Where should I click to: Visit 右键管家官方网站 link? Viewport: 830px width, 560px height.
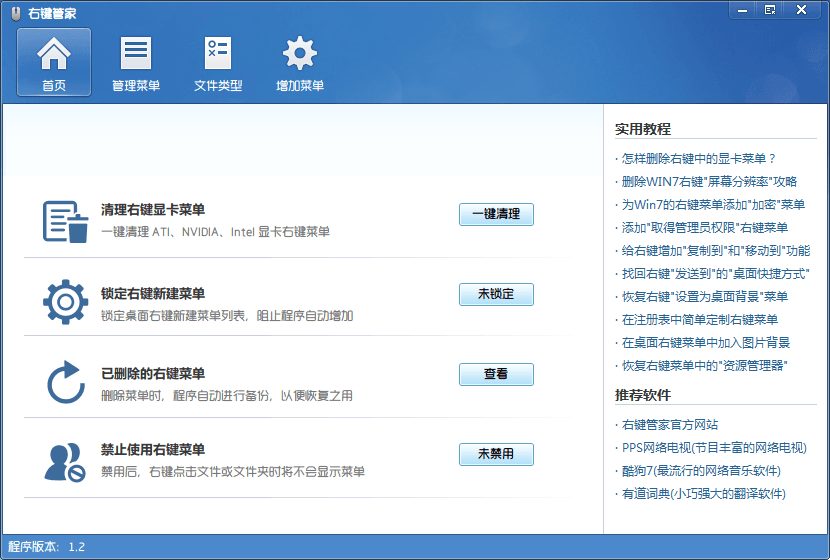[x=670, y=425]
